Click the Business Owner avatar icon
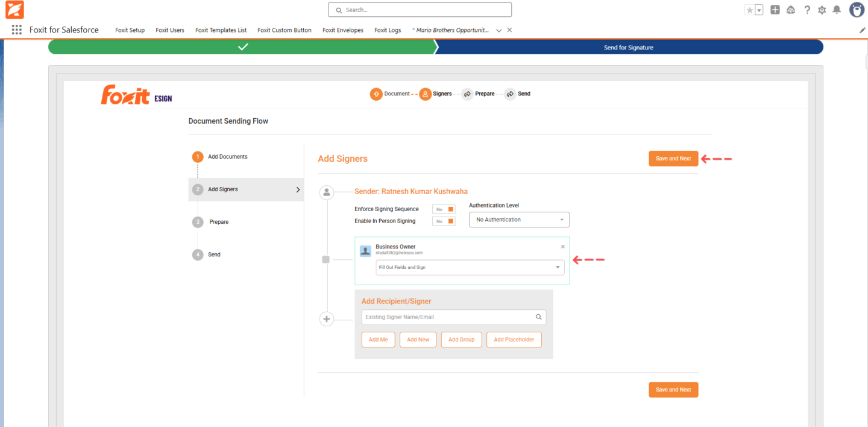 (365, 251)
